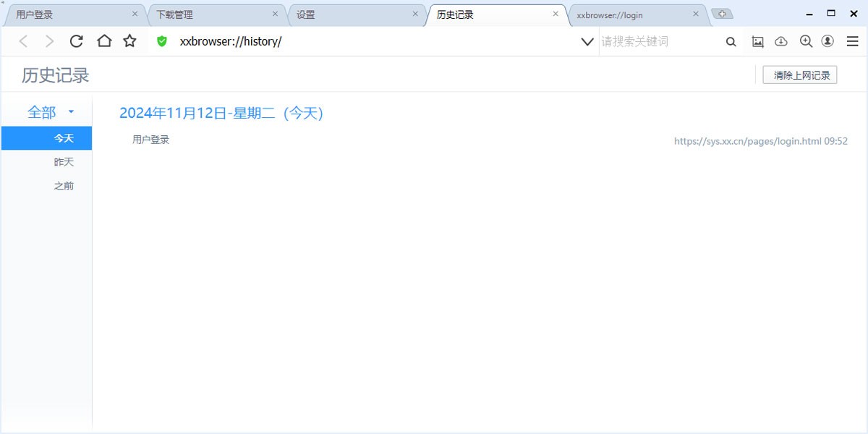The width and height of the screenshot is (868, 434).
Task: Switch to the 用户登录 tab
Action: point(76,14)
